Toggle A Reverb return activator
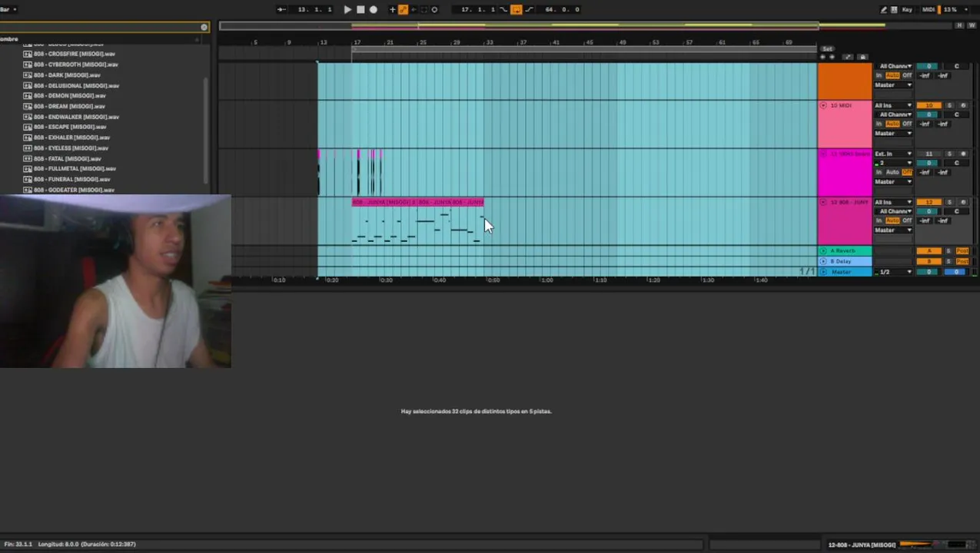Viewport: 980px width, 553px height. (x=929, y=251)
